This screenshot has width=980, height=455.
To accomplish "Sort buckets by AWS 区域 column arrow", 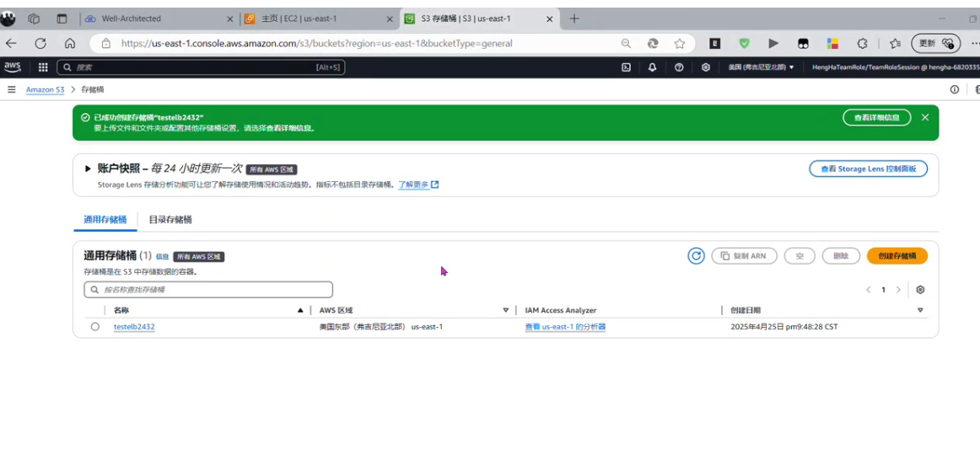I will point(506,310).
